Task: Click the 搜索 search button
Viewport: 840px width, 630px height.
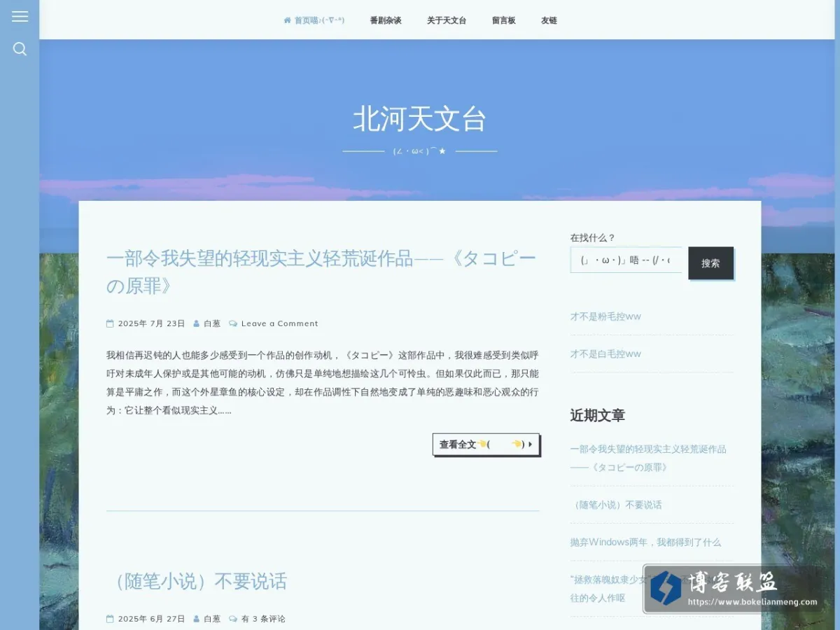Action: (710, 263)
